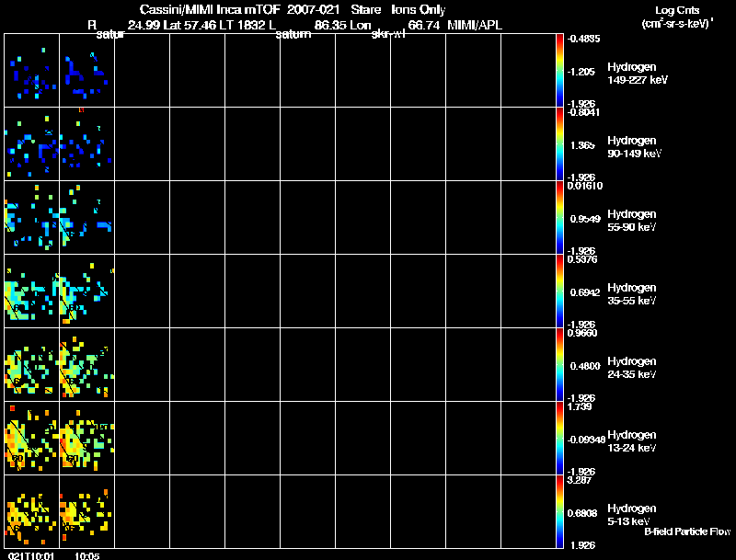Open the 10:01 image panel for 24-35 keV
This screenshot has height=560, width=736.
pos(32,365)
